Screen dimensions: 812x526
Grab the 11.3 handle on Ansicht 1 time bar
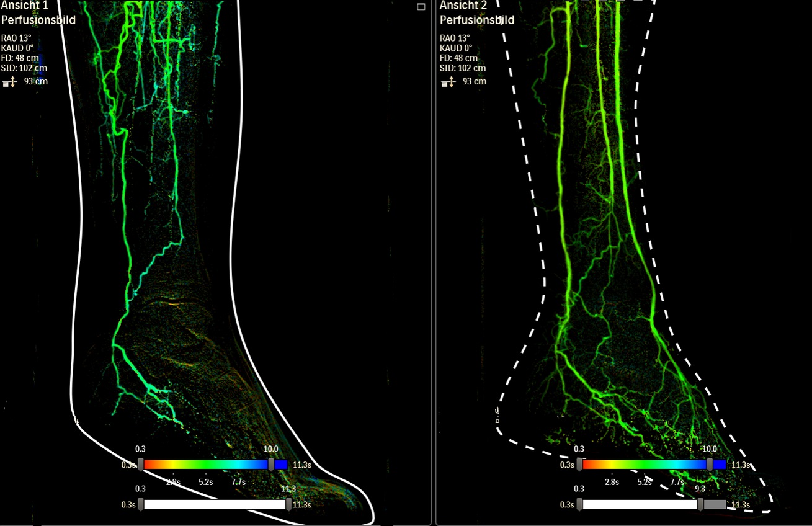[288, 504]
